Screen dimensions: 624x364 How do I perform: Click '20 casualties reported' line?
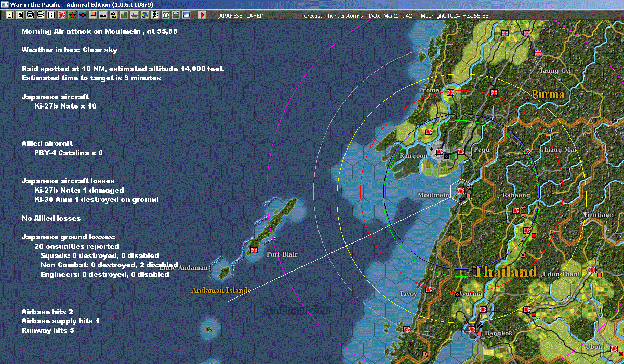coord(76,246)
